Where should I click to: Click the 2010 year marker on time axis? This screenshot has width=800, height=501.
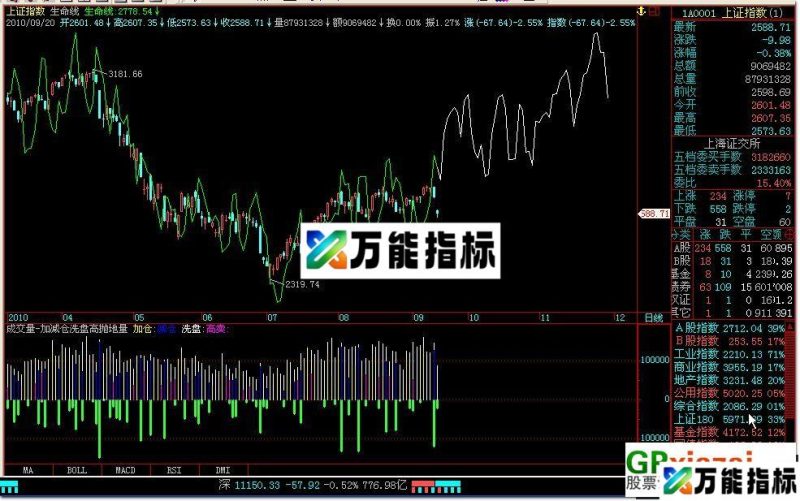click(18, 318)
